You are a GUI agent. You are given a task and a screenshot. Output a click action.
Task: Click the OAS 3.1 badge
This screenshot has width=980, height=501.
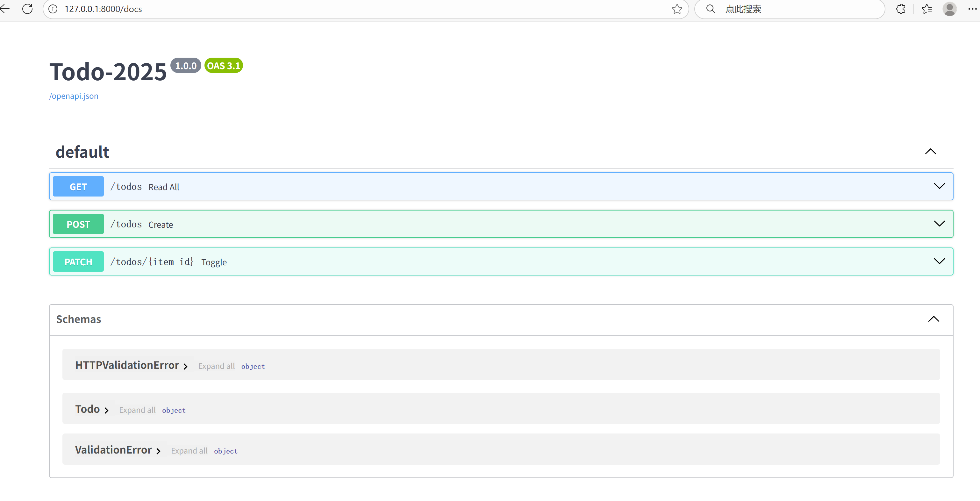223,65
